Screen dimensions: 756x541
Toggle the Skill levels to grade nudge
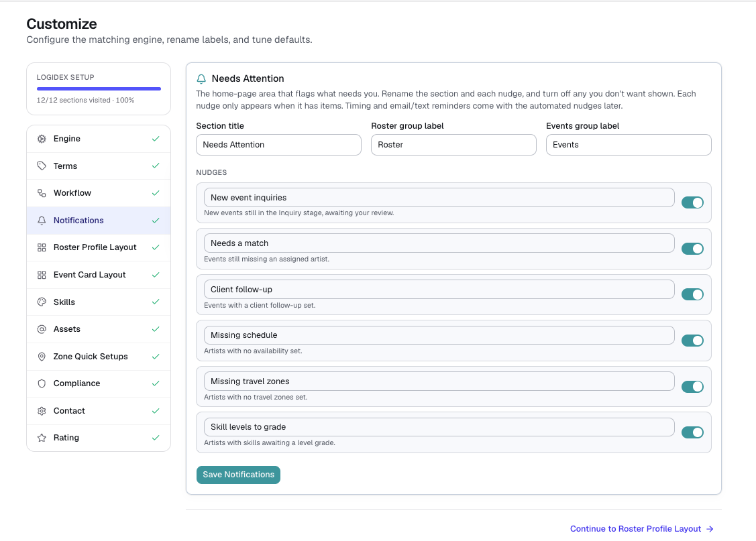692,432
